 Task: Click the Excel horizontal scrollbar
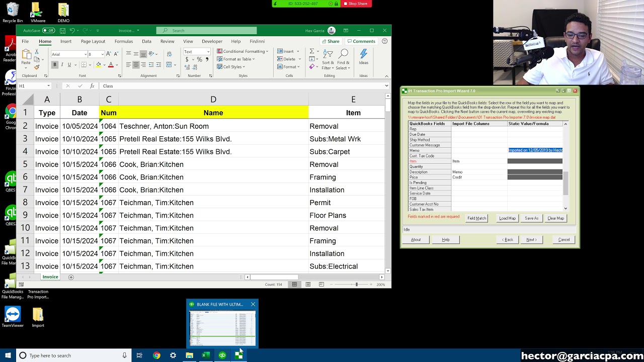pos(274,277)
